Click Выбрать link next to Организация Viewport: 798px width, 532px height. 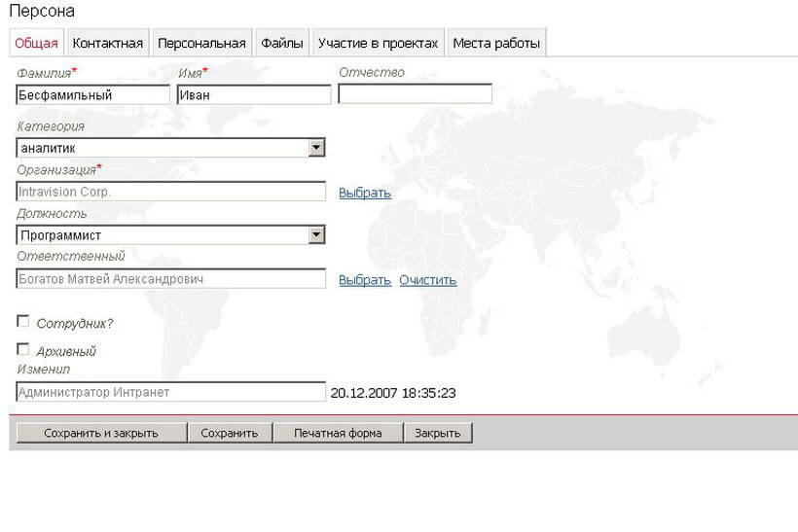(x=364, y=193)
